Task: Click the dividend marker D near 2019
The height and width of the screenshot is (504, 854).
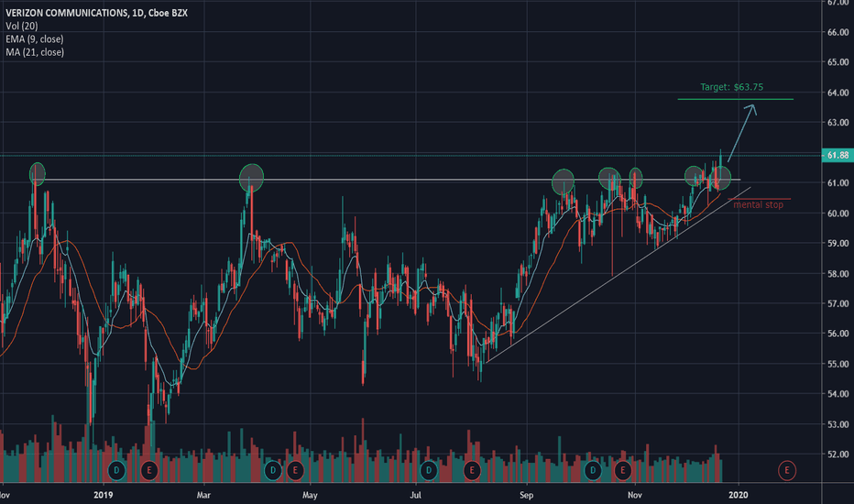Action: [116, 470]
